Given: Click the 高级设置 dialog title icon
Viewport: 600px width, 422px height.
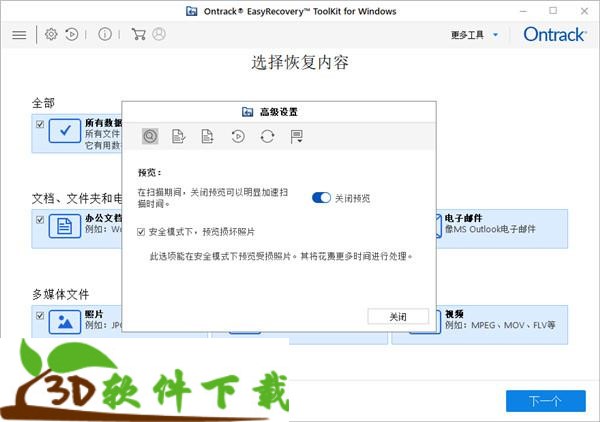Looking at the screenshot, I should (248, 112).
